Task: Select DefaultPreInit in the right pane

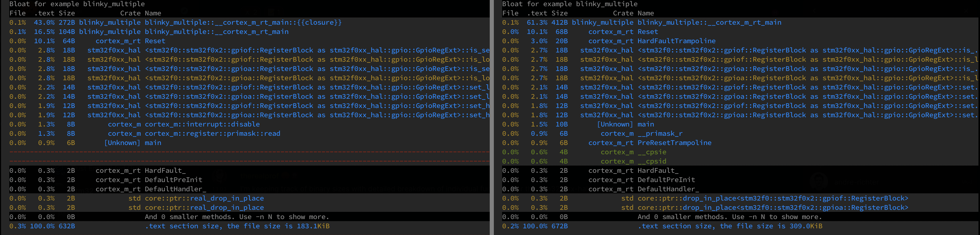Action: [666, 180]
